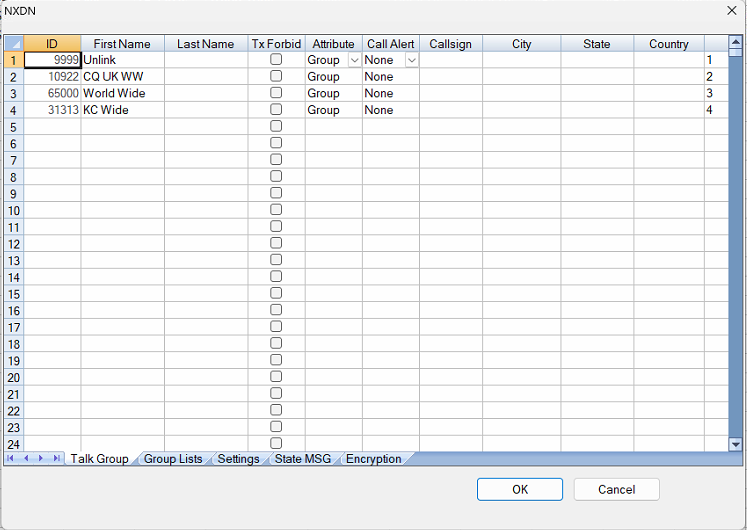Select the World Wide name cell

pos(122,93)
